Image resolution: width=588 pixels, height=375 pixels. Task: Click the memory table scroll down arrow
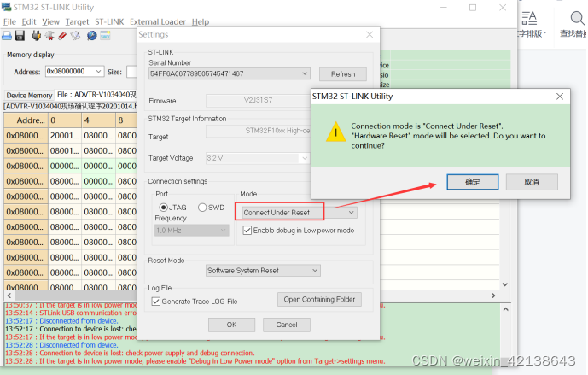point(505,284)
